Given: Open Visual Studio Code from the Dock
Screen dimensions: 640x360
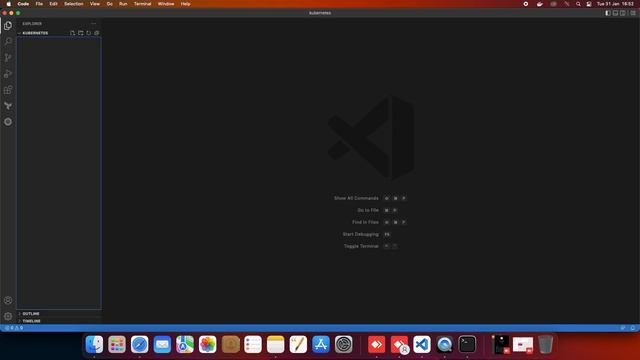Looking at the screenshot, I should coord(422,344).
